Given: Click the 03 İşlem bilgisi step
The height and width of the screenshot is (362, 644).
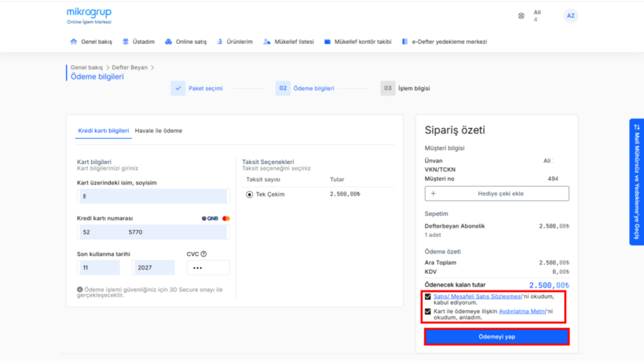Looking at the screenshot, I should [406, 88].
